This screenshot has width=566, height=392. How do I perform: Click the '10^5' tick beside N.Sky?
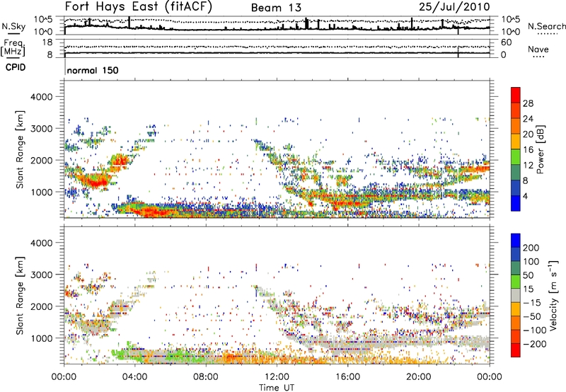coord(43,19)
